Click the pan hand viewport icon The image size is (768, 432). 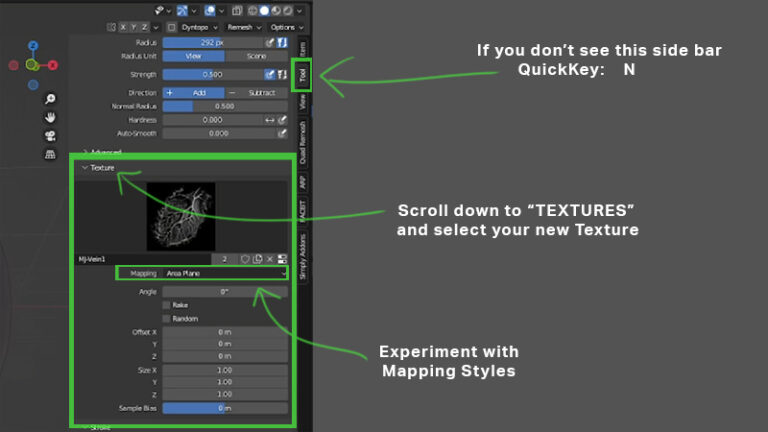50,117
